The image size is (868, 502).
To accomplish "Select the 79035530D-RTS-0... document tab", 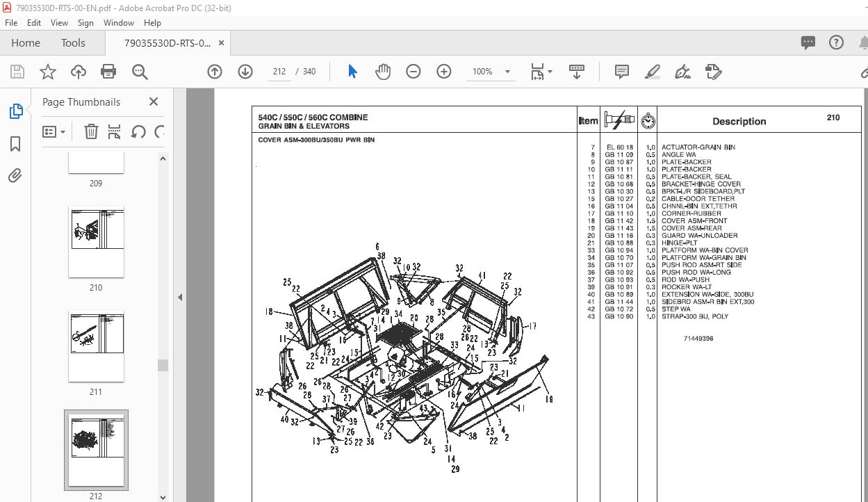I will [x=167, y=43].
